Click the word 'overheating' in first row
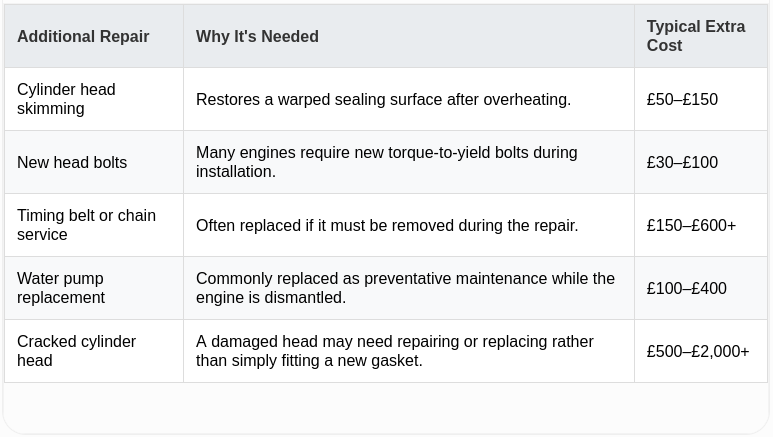 [527, 100]
